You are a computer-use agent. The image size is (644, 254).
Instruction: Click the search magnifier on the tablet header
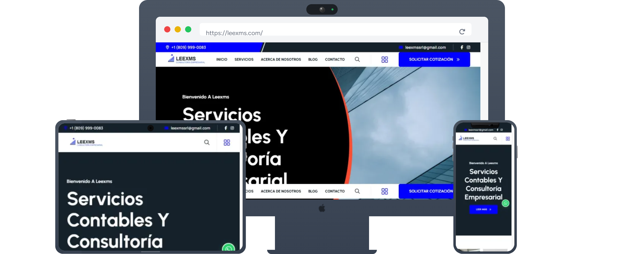[206, 142]
